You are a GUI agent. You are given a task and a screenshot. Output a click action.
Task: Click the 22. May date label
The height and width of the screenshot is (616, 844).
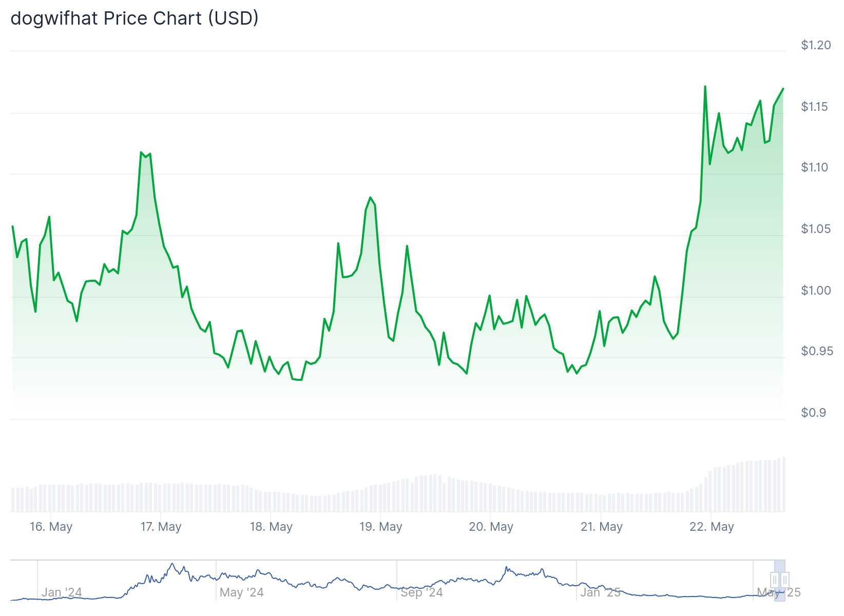point(712,527)
